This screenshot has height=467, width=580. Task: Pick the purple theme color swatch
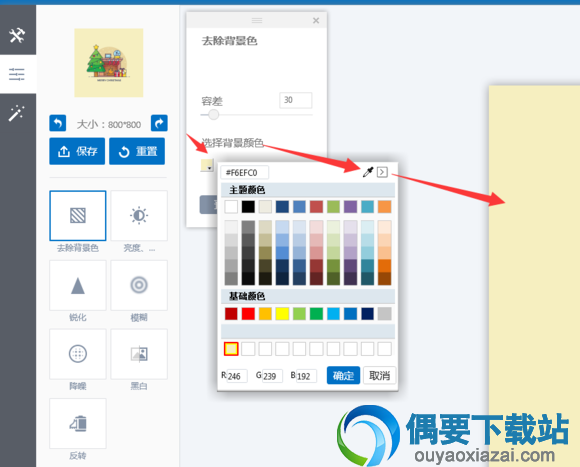[350, 207]
